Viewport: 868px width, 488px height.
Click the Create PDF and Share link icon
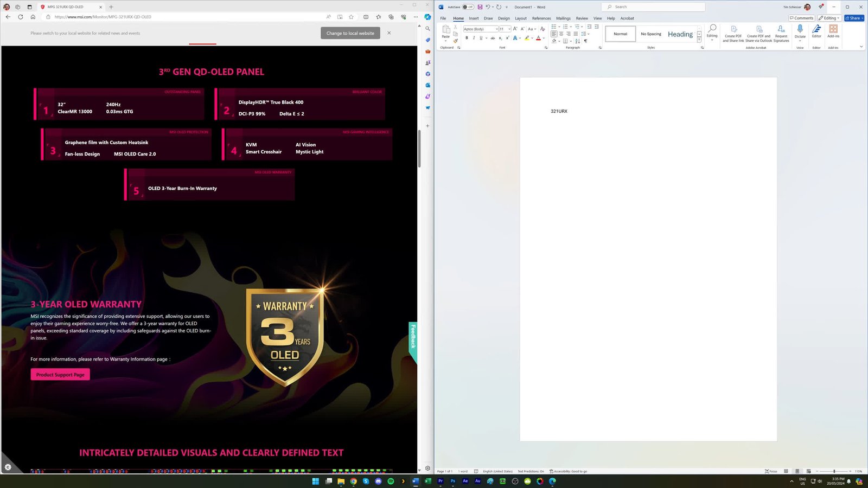[x=733, y=29]
